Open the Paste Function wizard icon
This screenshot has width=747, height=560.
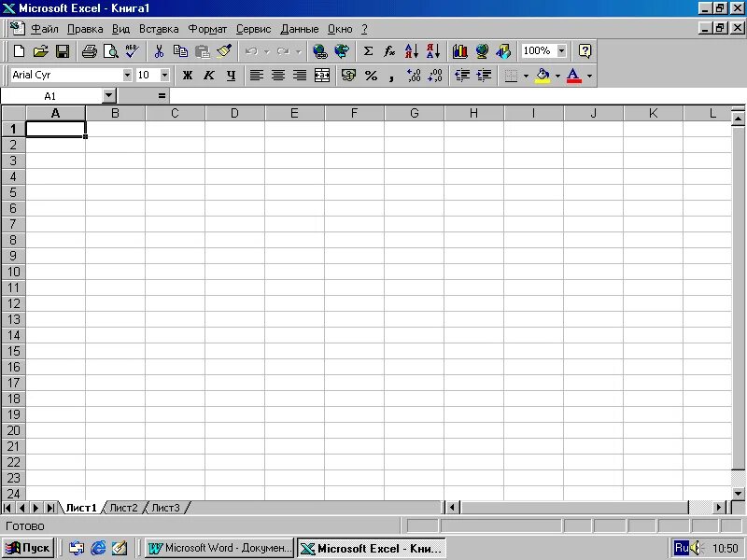point(388,51)
